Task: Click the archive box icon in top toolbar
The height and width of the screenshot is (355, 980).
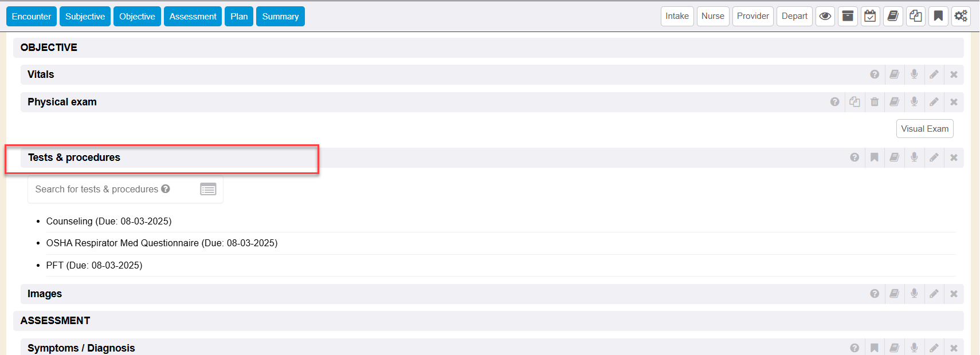Action: click(x=848, y=16)
